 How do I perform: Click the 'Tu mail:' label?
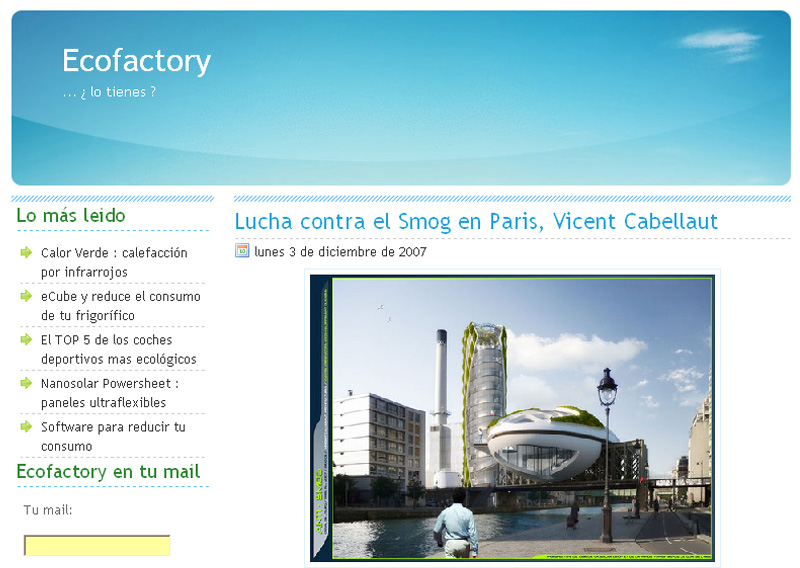pos(48,510)
